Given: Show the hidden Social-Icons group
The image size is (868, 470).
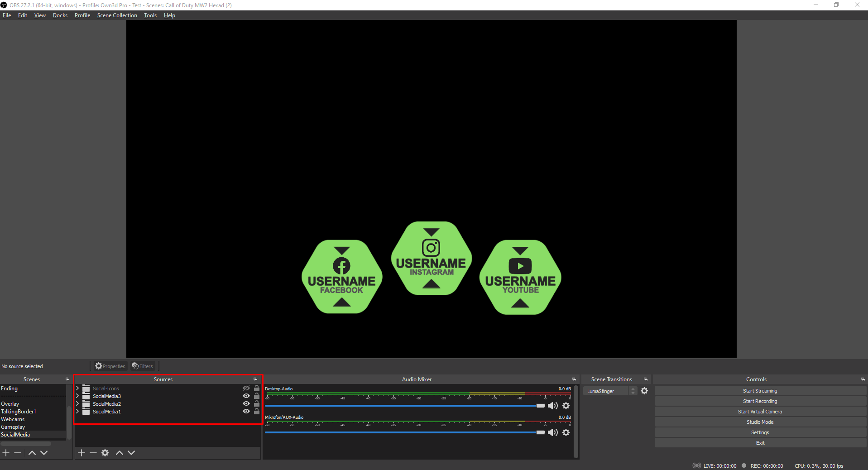Looking at the screenshot, I should [246, 388].
